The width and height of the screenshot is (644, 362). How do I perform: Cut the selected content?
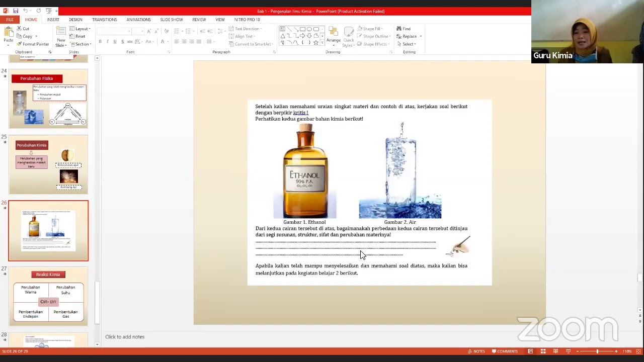pos(23,29)
